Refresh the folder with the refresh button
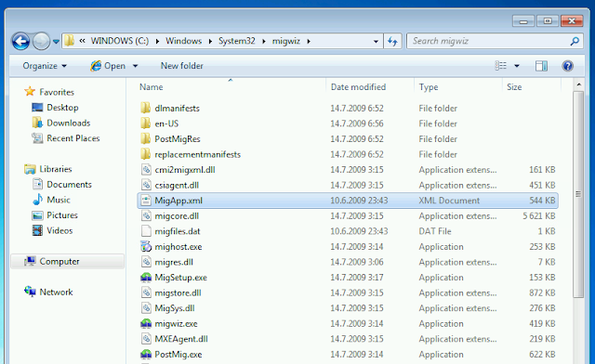This screenshot has height=364, width=595. 392,41
